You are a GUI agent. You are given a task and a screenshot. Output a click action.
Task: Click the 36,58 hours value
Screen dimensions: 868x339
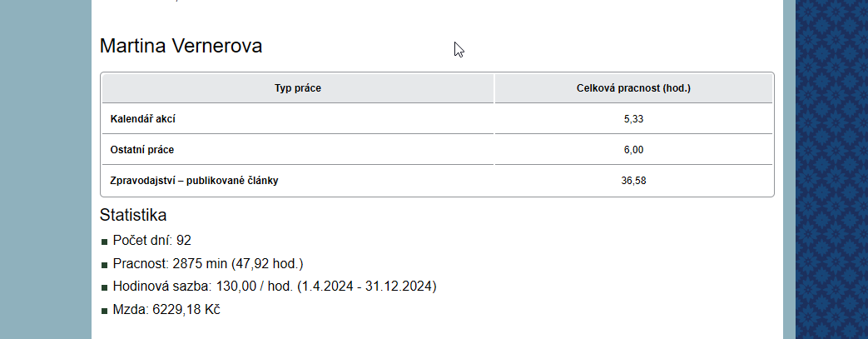(x=633, y=180)
